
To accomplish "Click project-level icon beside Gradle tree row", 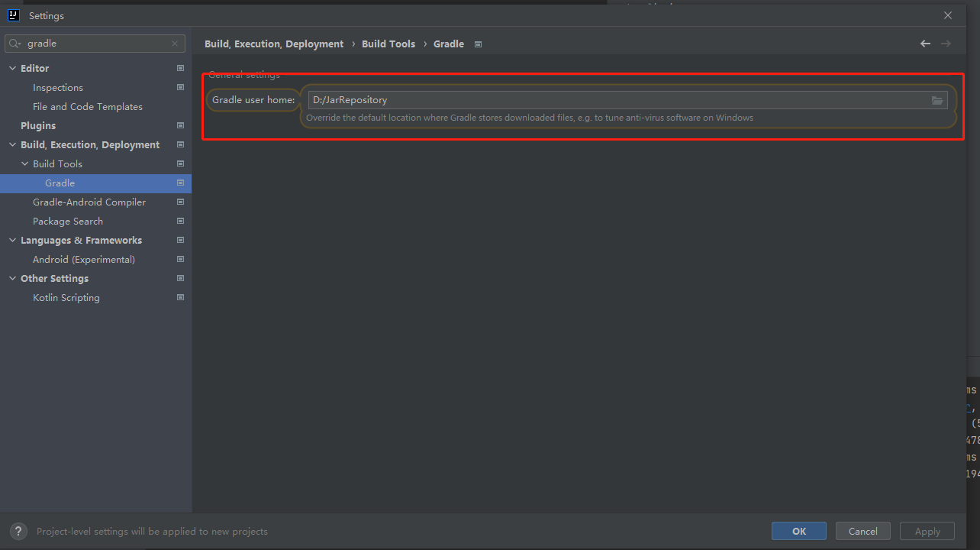I will click(180, 183).
